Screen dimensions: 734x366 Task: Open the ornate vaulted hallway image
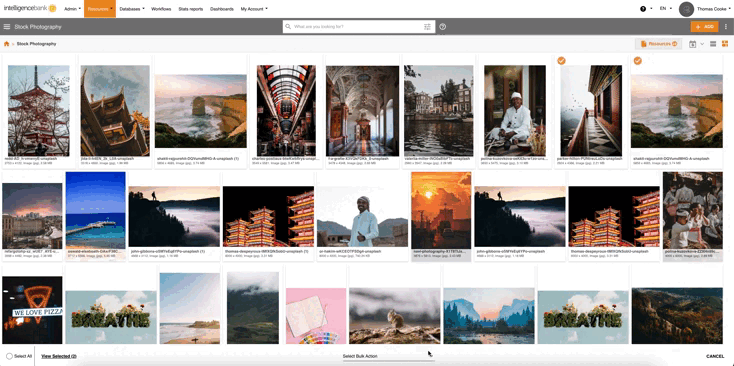coord(362,110)
